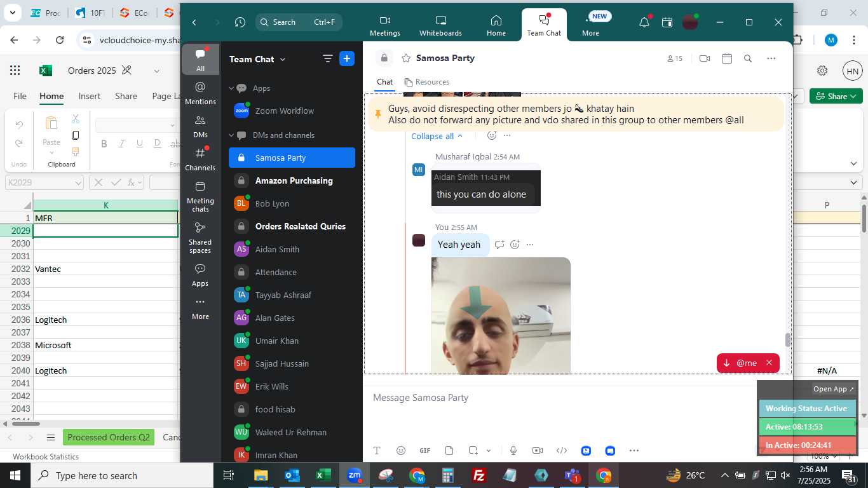868x488 pixels.
Task: Toggle Bold in Excel ribbon
Action: point(104,144)
